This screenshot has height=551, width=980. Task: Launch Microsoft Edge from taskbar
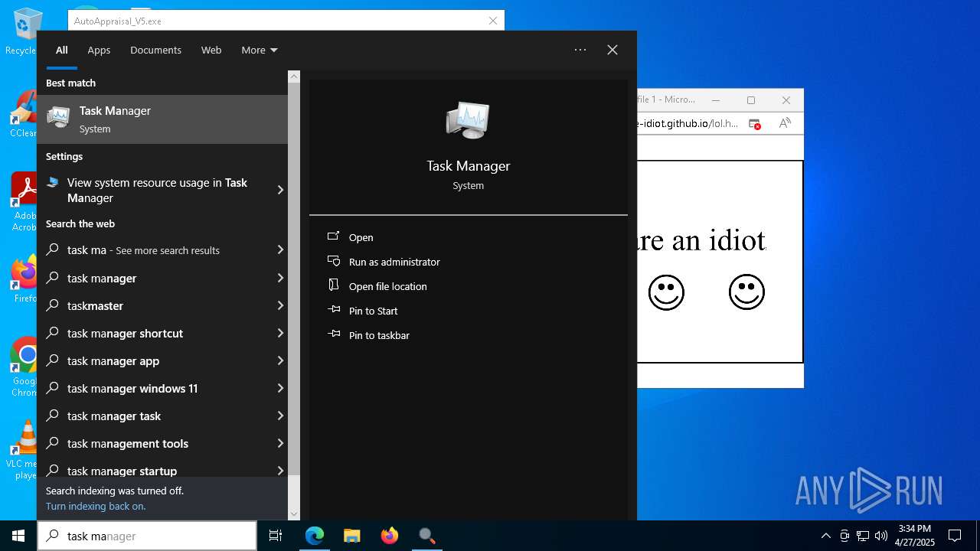(315, 536)
